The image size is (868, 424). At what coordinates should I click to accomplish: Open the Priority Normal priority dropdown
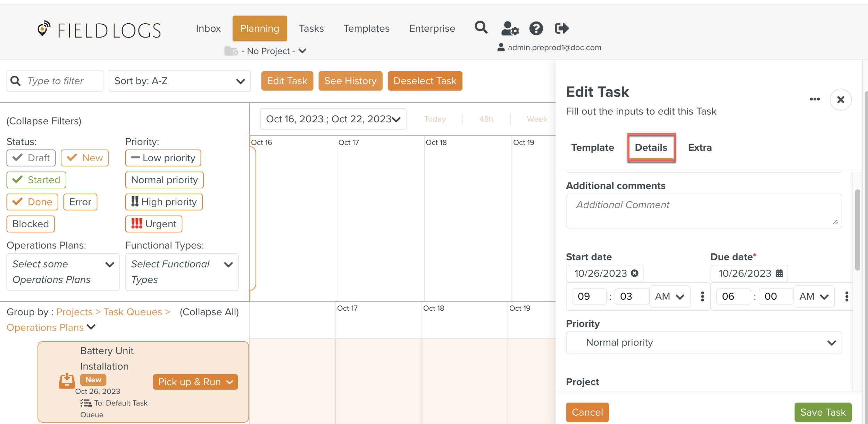[x=703, y=342]
